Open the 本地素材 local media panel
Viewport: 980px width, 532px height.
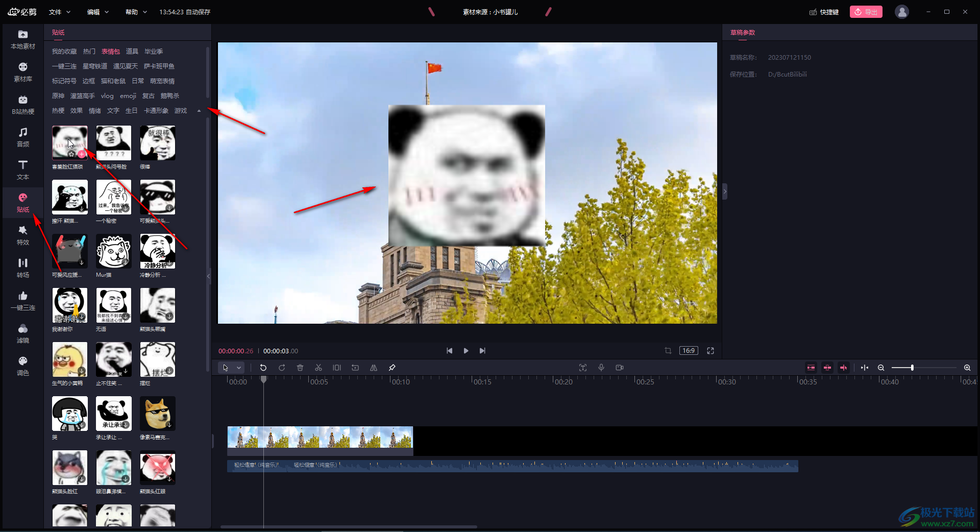click(x=23, y=40)
